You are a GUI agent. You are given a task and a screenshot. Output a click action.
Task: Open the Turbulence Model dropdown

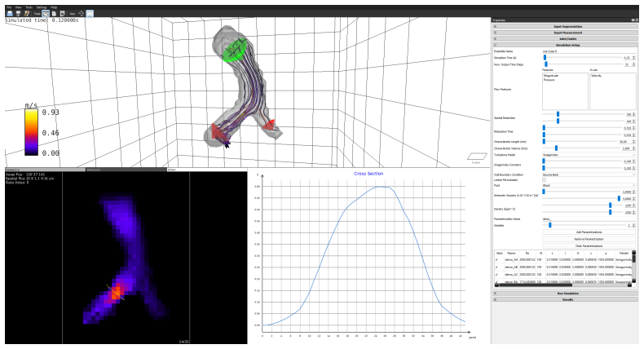point(589,155)
